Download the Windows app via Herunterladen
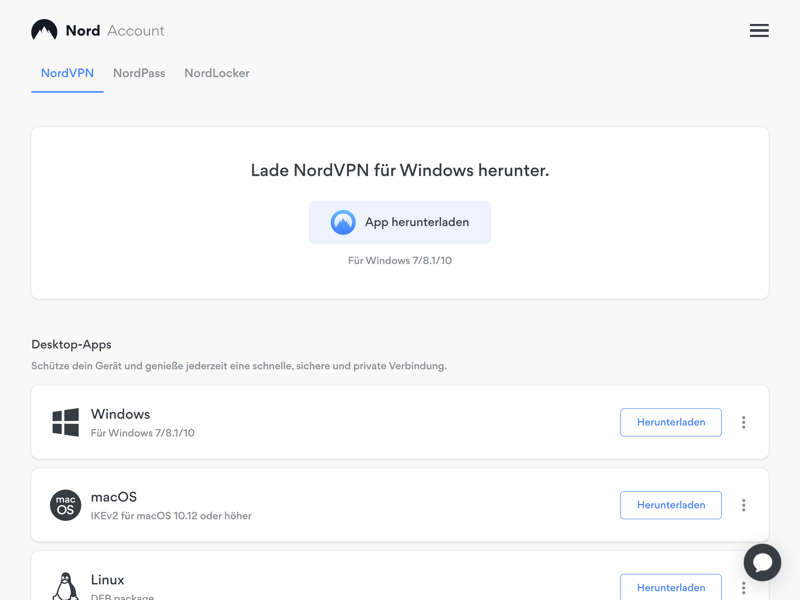The image size is (800, 600). (x=671, y=422)
